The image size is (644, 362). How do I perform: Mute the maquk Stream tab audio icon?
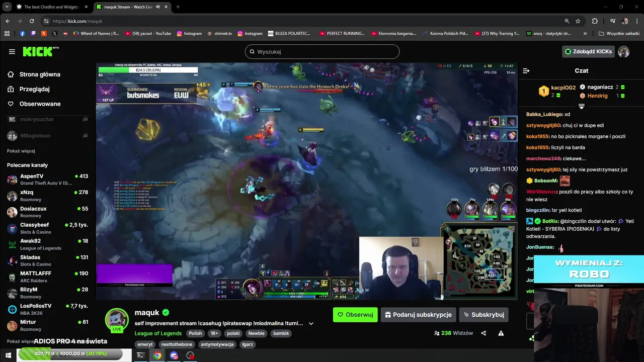point(158,7)
